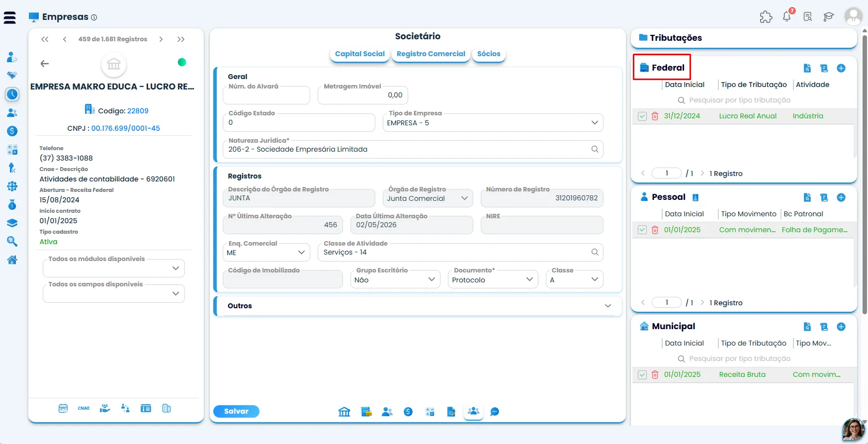Switch to the Registro Comercial tab
Viewport: 868px width, 444px height.
click(431, 54)
